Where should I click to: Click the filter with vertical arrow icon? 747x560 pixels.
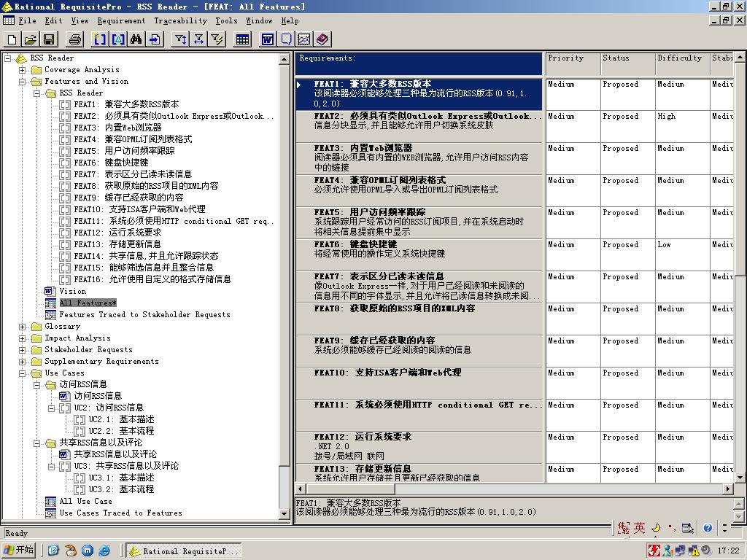(x=180, y=39)
